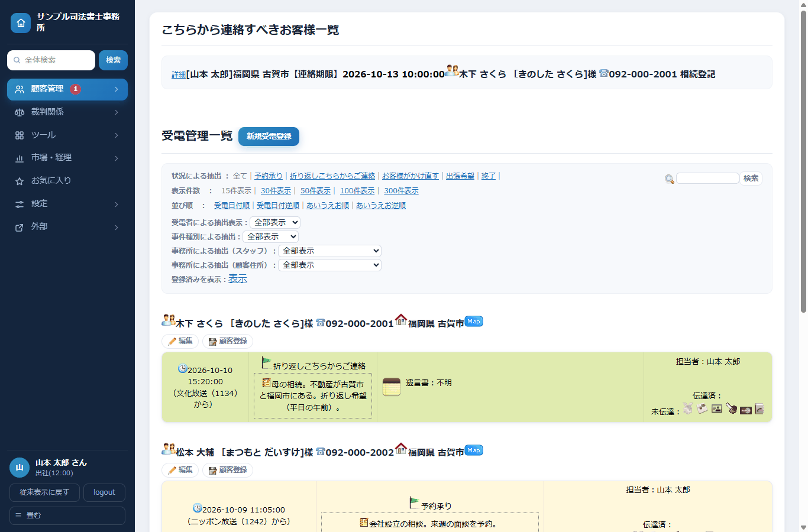Image resolution: width=808 pixels, height=532 pixels.
Task: Expand the 設定 submenu chevron
Action: pyautogui.click(x=117, y=205)
